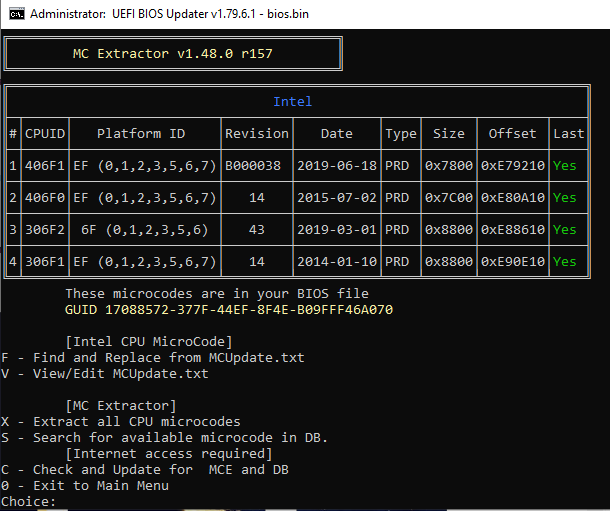Click '0 - Exit to Main Menu' option
This screenshot has height=511, width=610.
tap(85, 486)
